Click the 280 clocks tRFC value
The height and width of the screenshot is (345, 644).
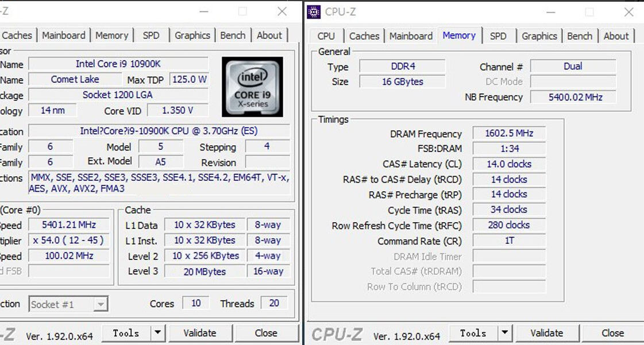tap(509, 225)
